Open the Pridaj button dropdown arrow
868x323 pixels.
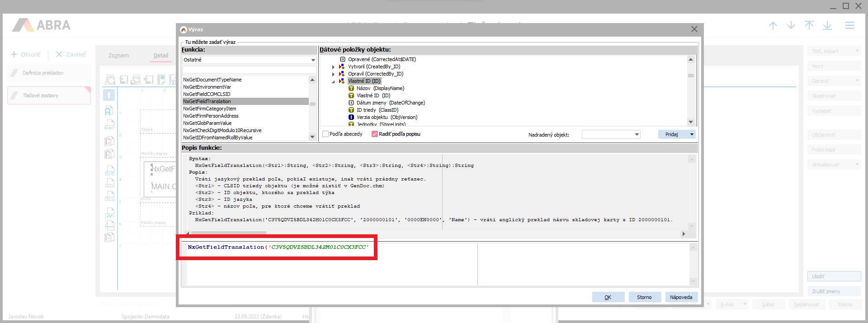pyautogui.click(x=691, y=134)
